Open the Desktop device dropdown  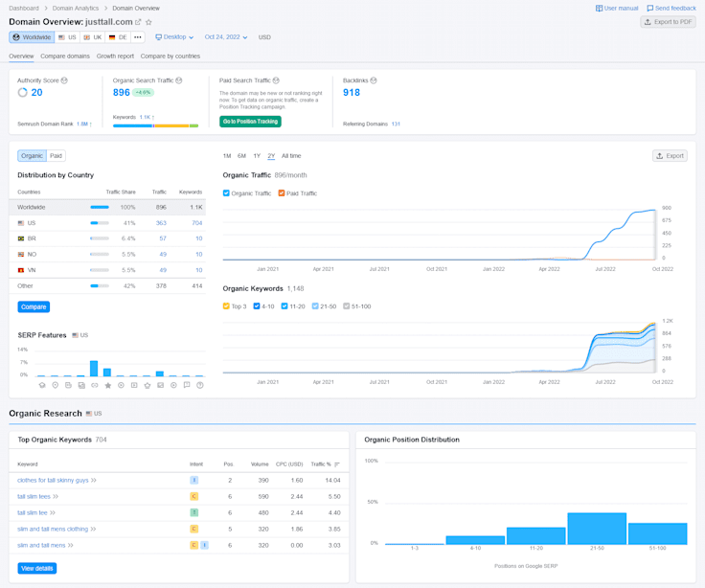(174, 37)
